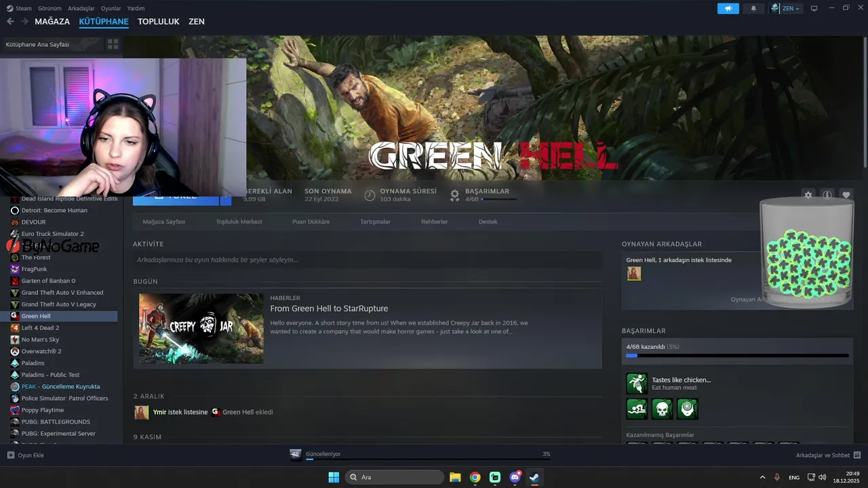Click Ymir's name in activity feed

[159, 412]
